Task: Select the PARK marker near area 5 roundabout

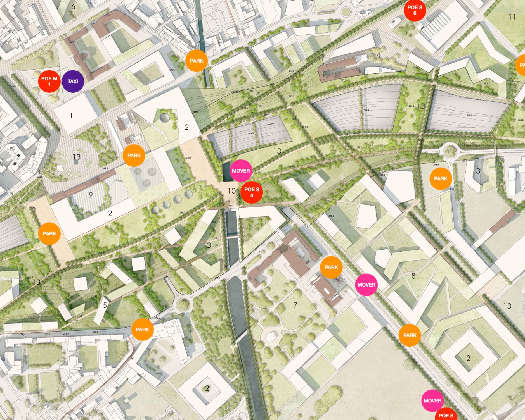Action: pyautogui.click(x=143, y=330)
